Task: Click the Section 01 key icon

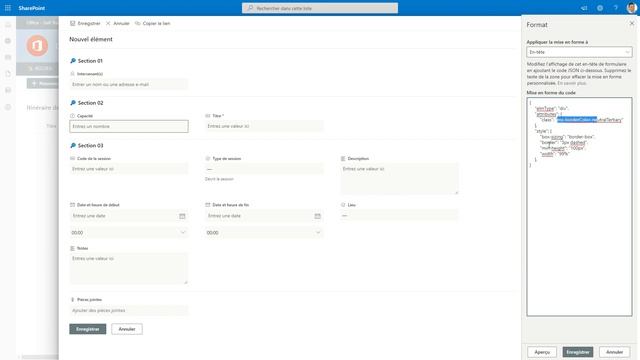Action: (x=73, y=61)
